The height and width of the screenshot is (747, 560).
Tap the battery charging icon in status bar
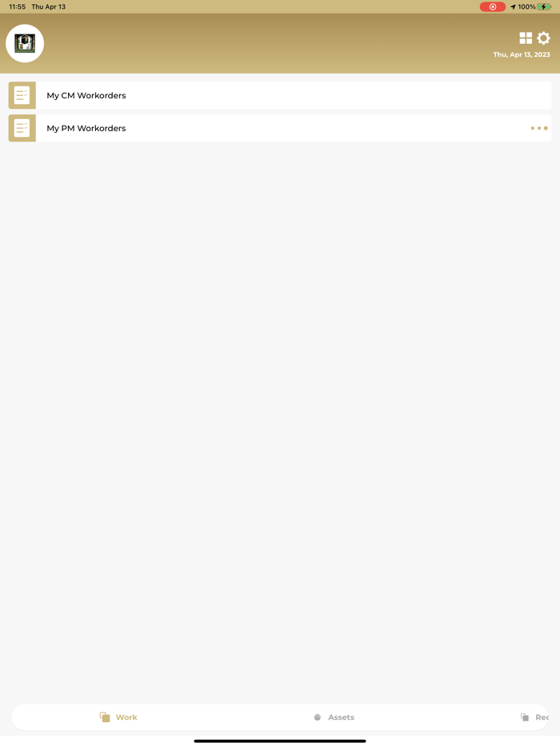[544, 6]
